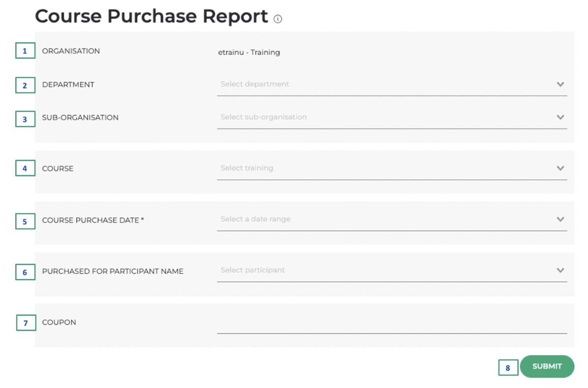This screenshot has width=588, height=388.
Task: Expand the Department dropdown arrow
Action: (x=560, y=84)
